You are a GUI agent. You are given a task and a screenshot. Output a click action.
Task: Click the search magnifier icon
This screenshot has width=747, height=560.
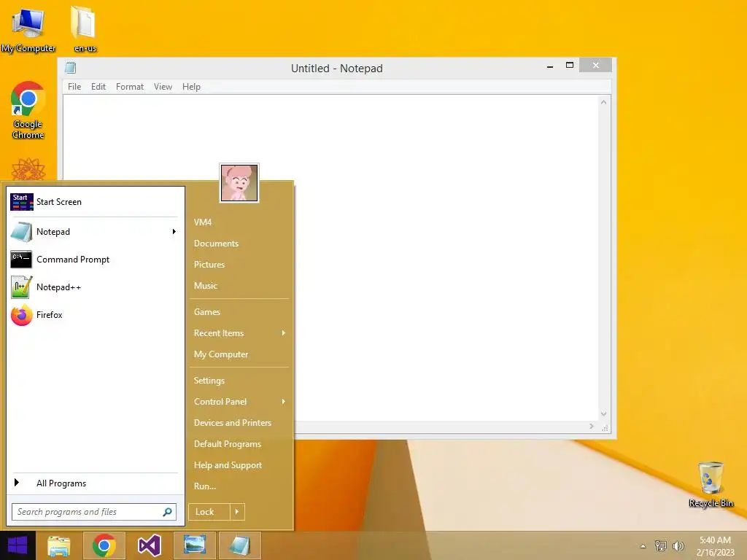click(x=167, y=512)
